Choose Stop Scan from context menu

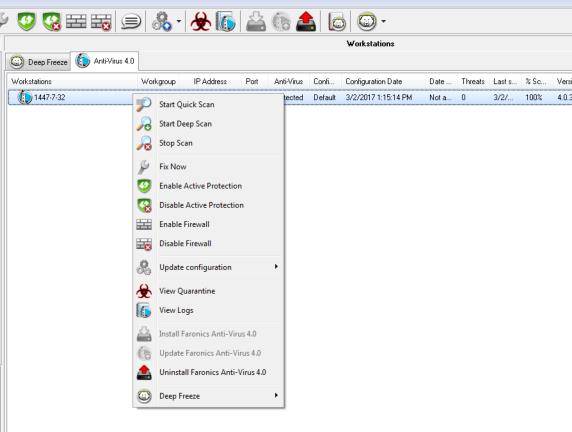pos(208,143)
